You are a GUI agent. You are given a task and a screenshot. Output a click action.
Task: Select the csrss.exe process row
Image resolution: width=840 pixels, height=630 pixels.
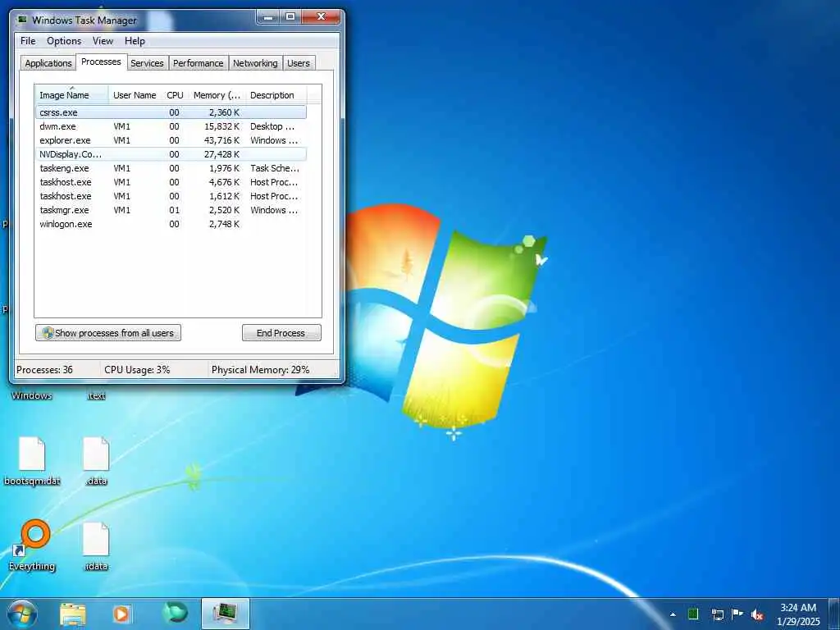171,112
